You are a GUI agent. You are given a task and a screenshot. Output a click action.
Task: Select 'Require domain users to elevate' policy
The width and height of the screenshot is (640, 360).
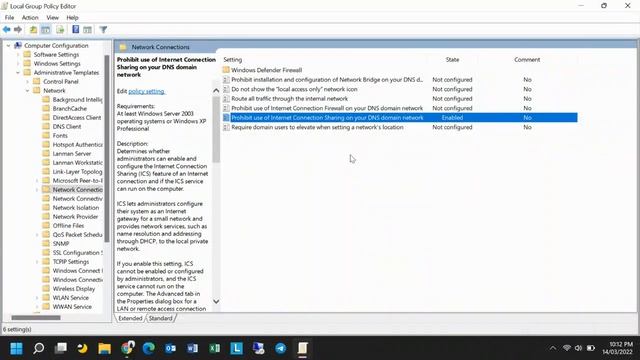(317, 127)
